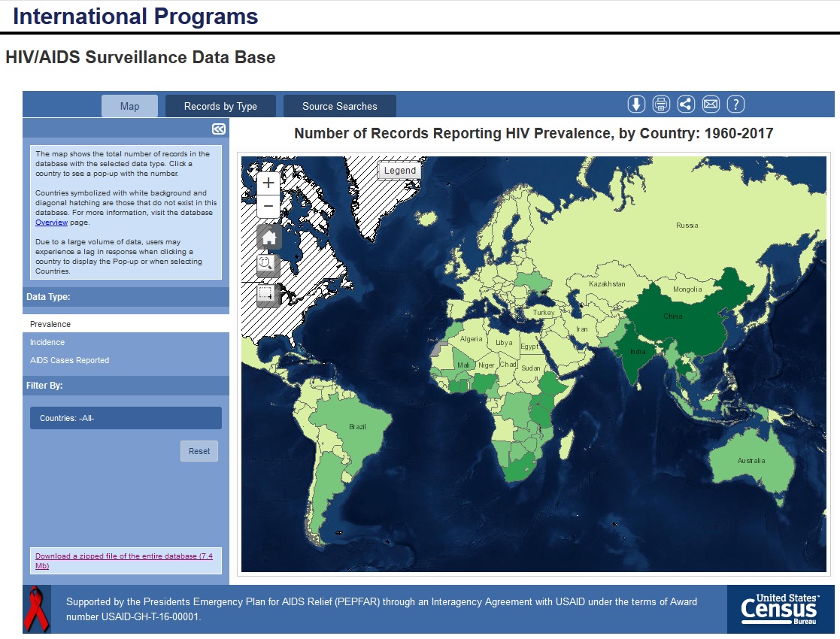Click Niger on the map
Image resolution: width=840 pixels, height=639 pixels.
coord(487,365)
